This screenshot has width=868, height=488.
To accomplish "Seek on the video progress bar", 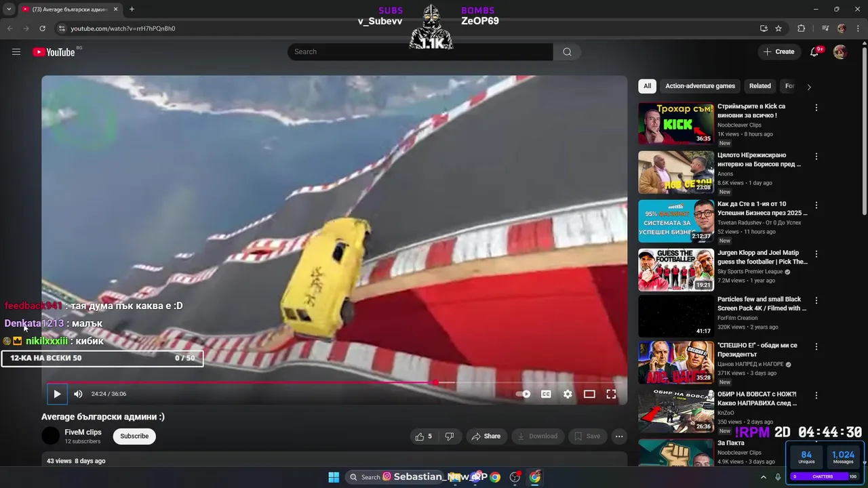I will pyautogui.click(x=334, y=382).
